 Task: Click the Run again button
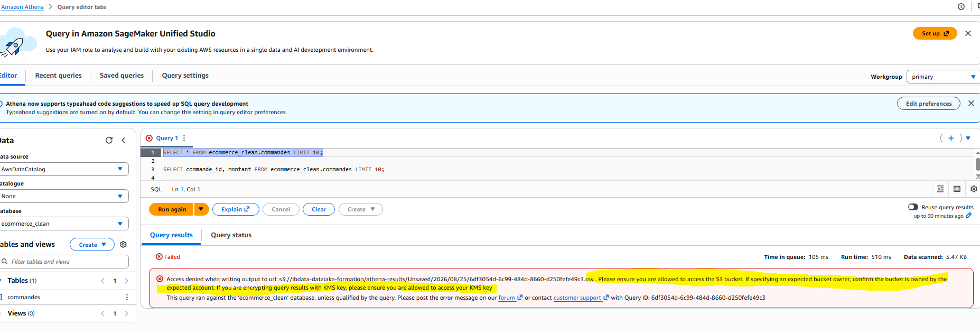[172, 209]
